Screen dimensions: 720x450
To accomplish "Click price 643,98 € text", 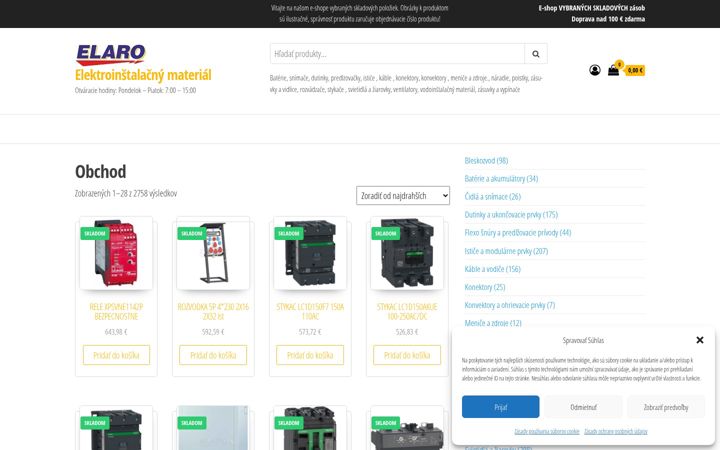I will [x=116, y=332].
